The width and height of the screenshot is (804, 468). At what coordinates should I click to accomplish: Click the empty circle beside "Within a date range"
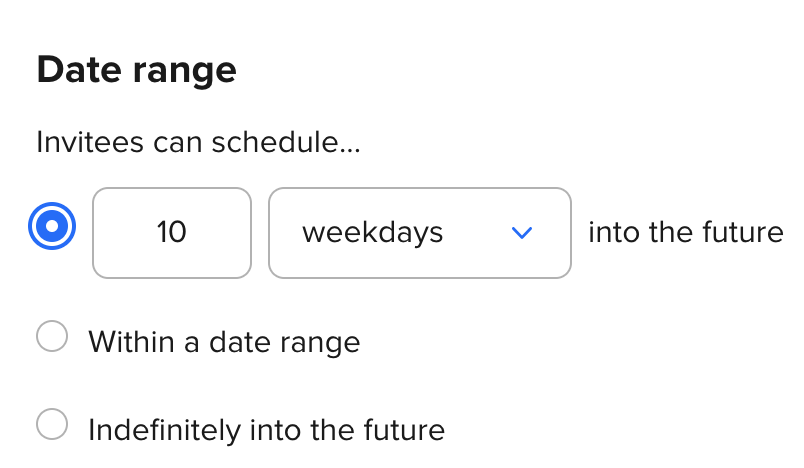52,338
